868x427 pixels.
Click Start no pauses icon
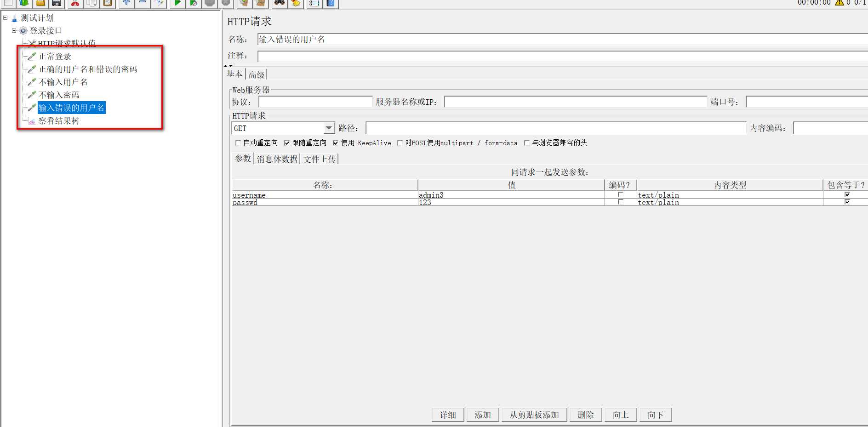193,3
